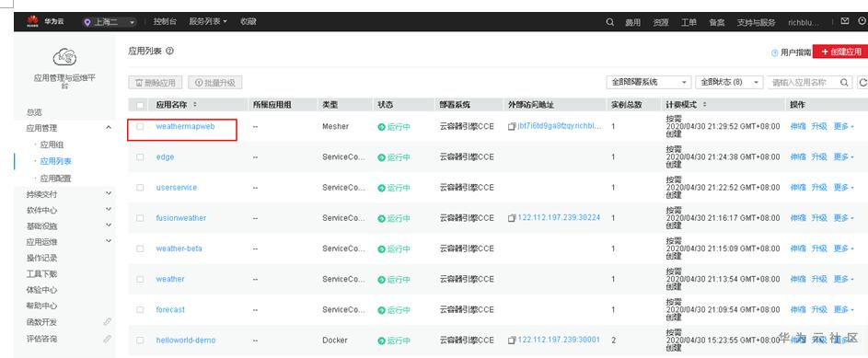The image size is (868, 358).
Task: Expand the 持续交付 sidebar section
Action: [x=109, y=193]
